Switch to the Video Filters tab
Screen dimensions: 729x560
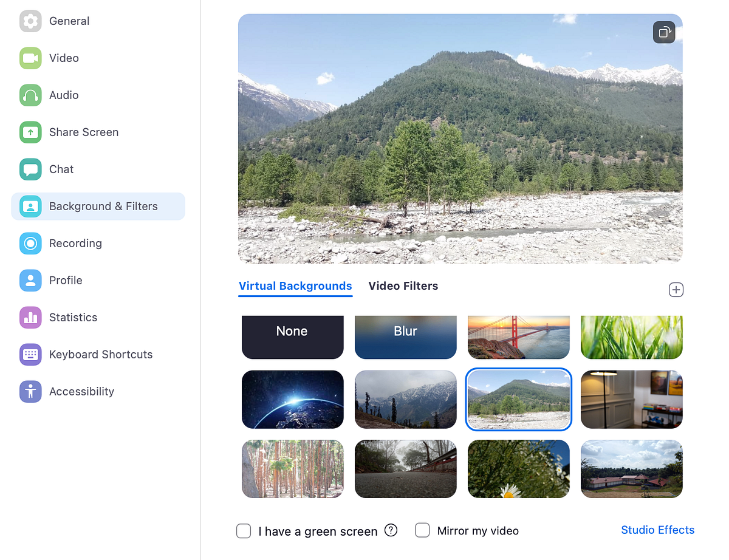coord(403,285)
